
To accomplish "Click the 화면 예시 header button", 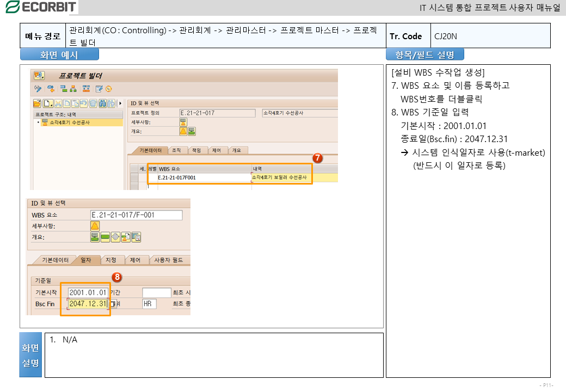I will coord(59,55).
